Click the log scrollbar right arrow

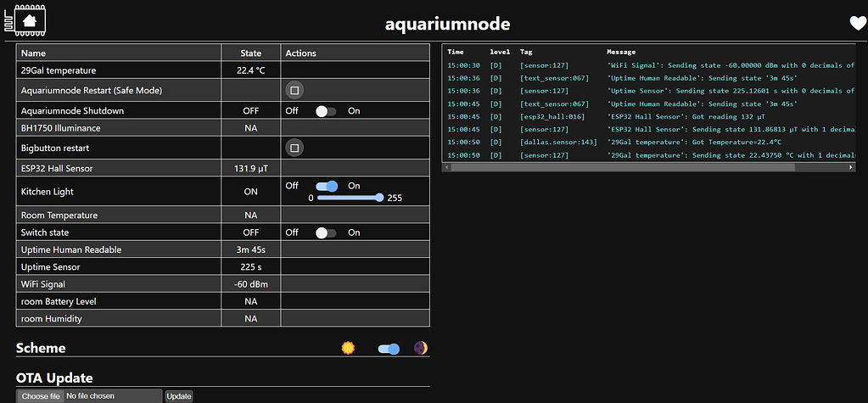(x=851, y=168)
